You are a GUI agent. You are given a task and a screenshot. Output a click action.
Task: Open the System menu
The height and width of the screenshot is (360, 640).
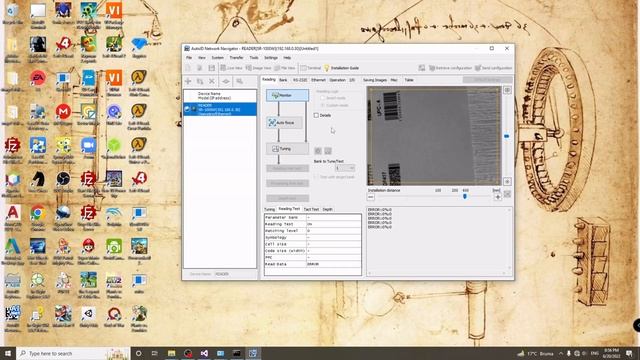point(217,58)
